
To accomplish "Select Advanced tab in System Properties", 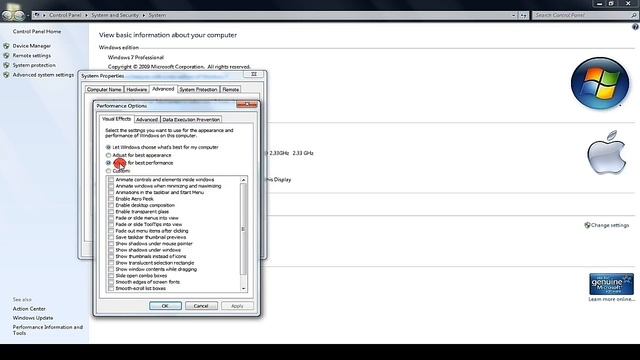I will pyautogui.click(x=163, y=89).
